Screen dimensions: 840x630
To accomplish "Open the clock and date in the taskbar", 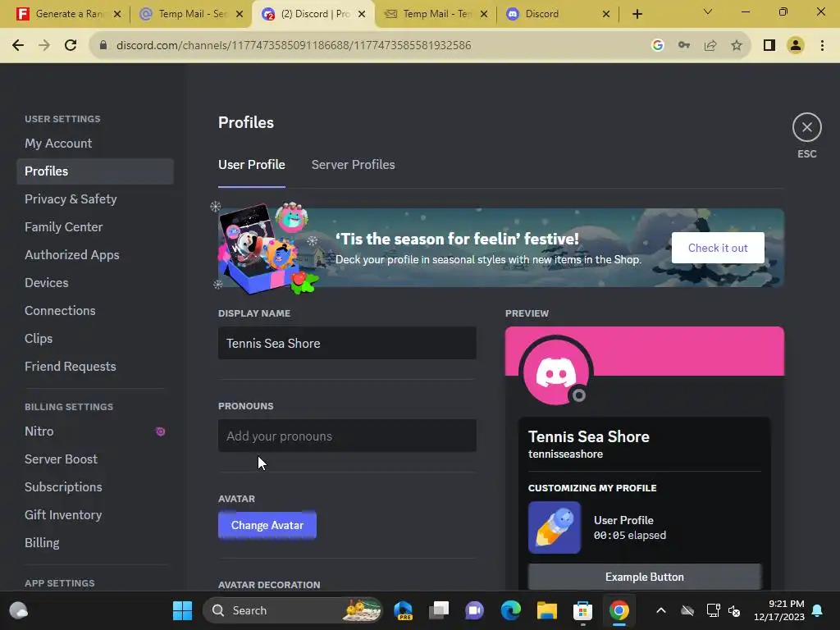I will pos(779,610).
